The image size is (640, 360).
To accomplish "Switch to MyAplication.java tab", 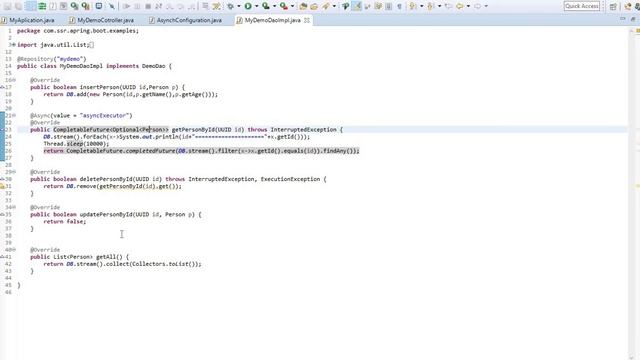I will 28,20.
